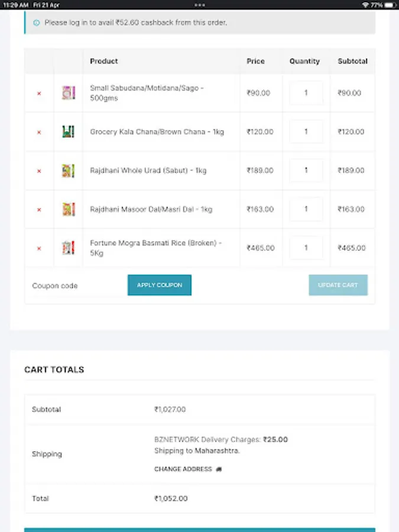Edit quantity for Fortune Basmati Rice

click(306, 248)
